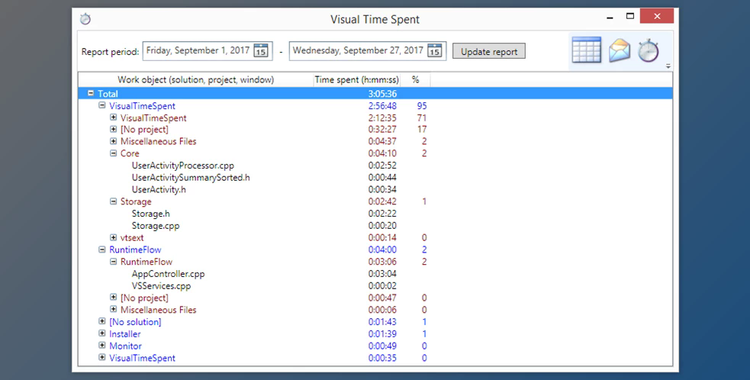The image size is (750, 380).
Task: Open the table report view icon
Action: (586, 50)
